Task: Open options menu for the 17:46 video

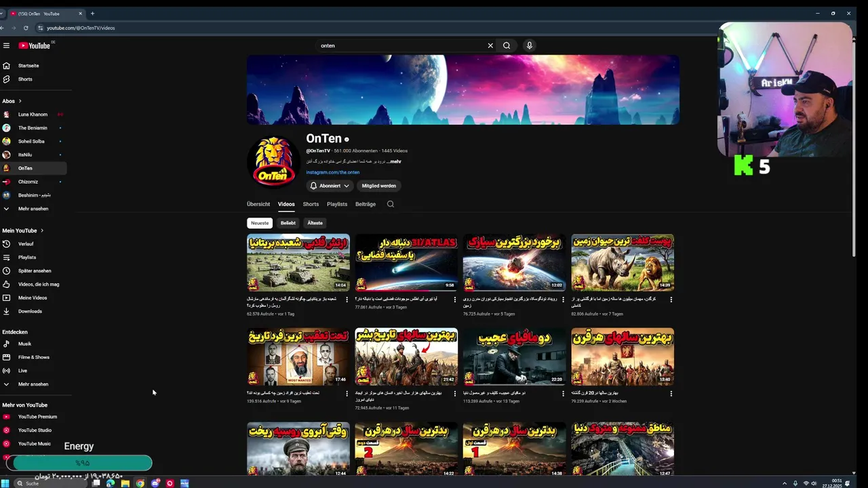Action: (x=347, y=393)
